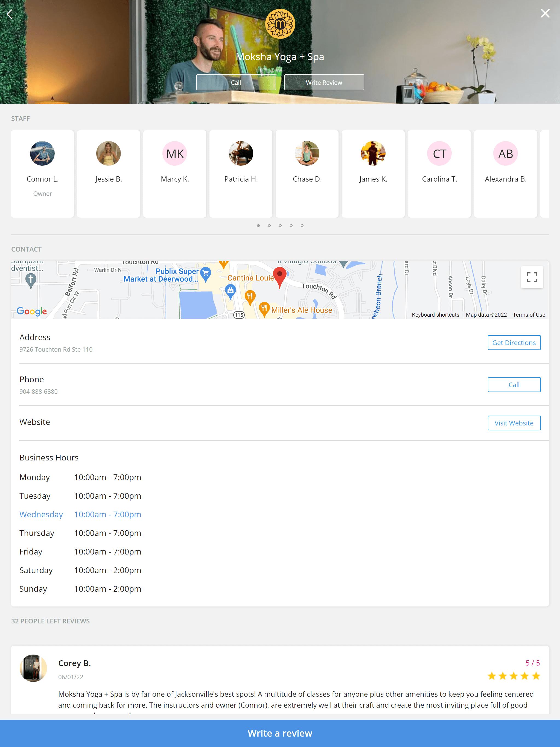Close the business profile with X
This screenshot has width=560, height=747.
(x=545, y=13)
